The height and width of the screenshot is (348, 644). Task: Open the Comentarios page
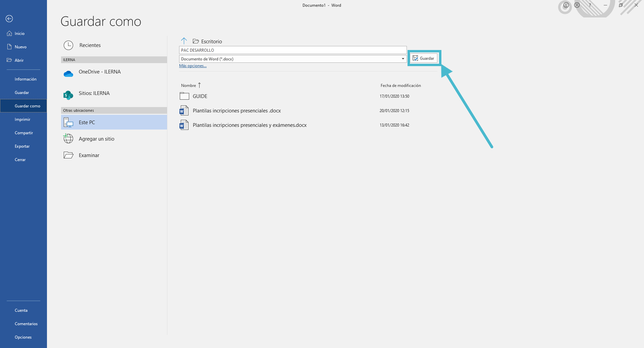pos(26,324)
